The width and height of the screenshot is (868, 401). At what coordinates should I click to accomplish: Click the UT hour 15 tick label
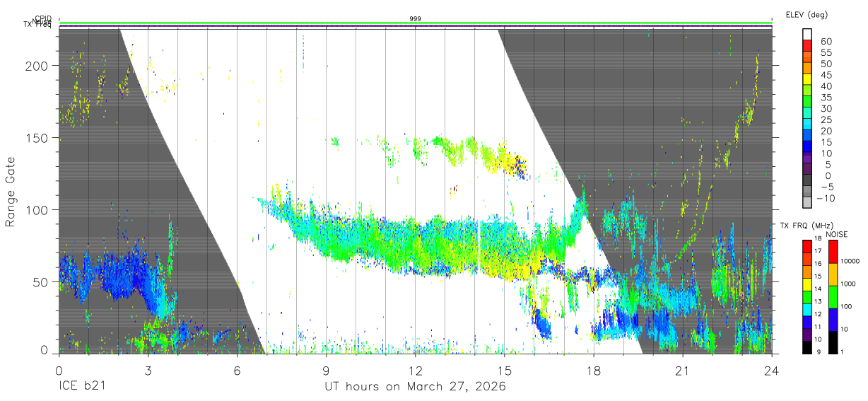(505, 370)
